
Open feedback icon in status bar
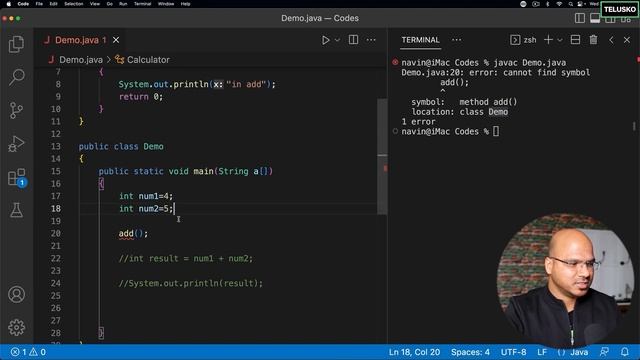604,352
